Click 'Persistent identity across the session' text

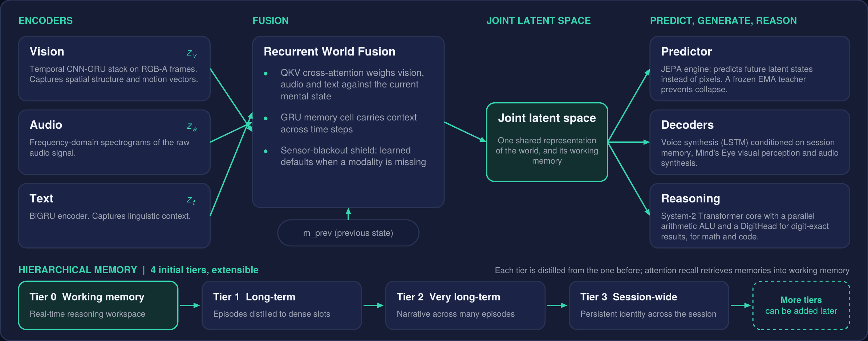[648, 314]
